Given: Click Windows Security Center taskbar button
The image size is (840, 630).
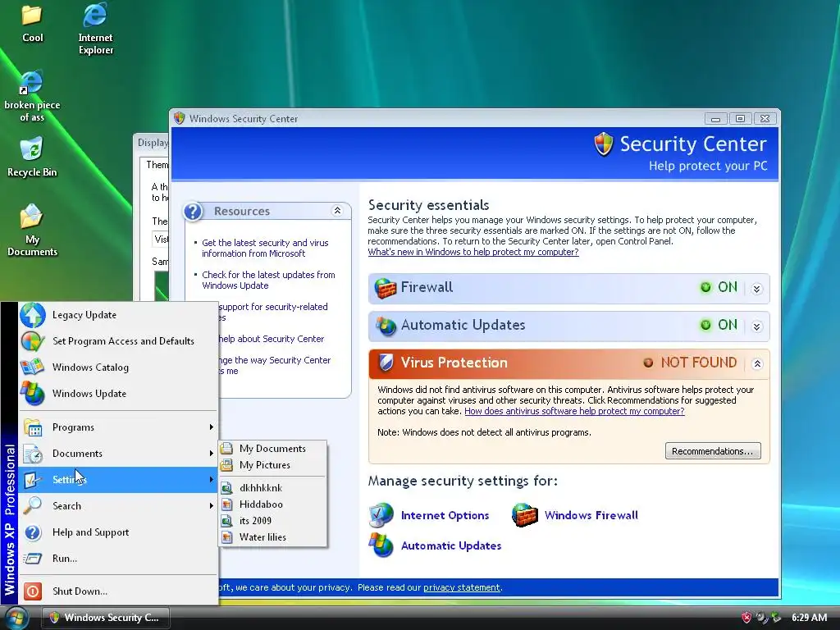Looking at the screenshot, I should [x=106, y=618].
